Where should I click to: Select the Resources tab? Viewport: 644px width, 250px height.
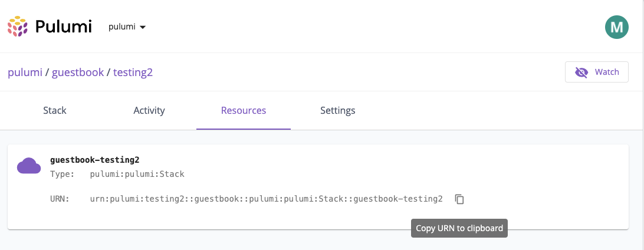point(244,110)
